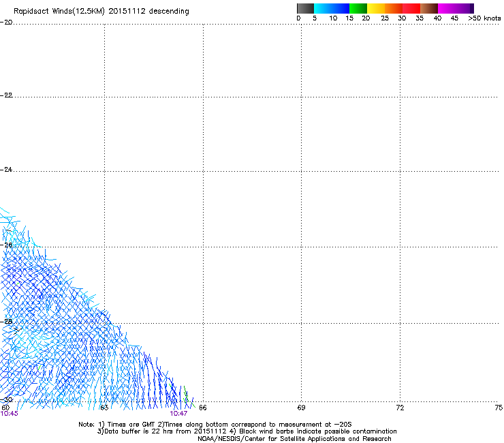Click the '69' longitude axis label
This screenshot has width=504, height=443.
[301, 408]
